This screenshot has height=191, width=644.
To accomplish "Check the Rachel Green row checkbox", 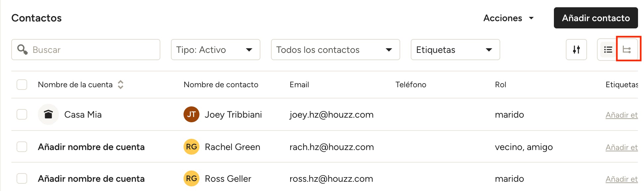I will pos(22,147).
